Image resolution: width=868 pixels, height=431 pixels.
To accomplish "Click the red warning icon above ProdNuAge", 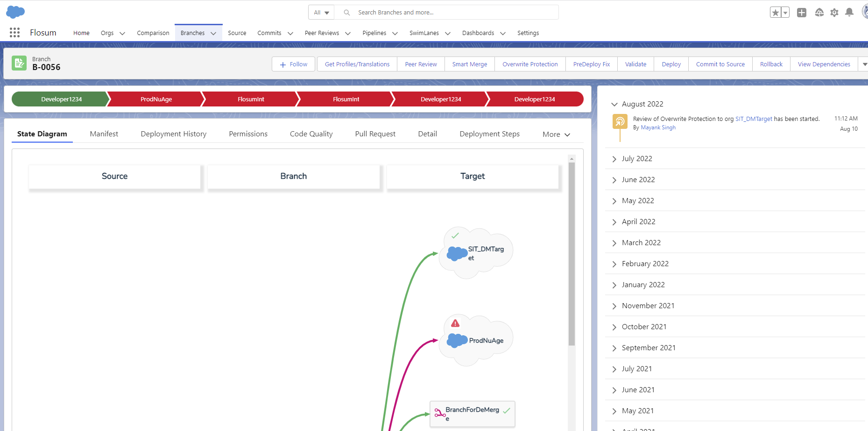I will click(455, 323).
